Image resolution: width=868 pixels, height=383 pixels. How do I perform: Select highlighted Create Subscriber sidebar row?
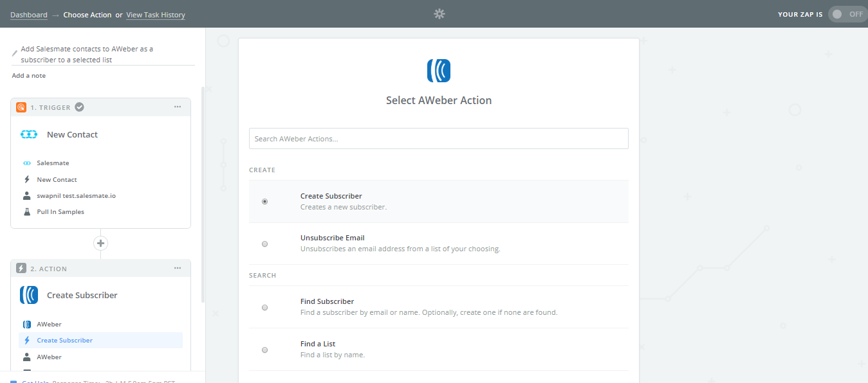(100, 341)
